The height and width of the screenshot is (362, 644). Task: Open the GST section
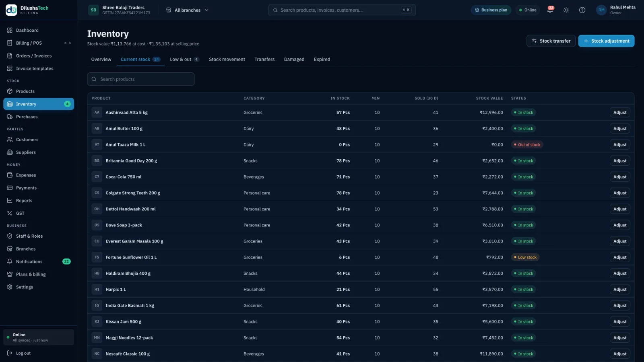point(39,213)
